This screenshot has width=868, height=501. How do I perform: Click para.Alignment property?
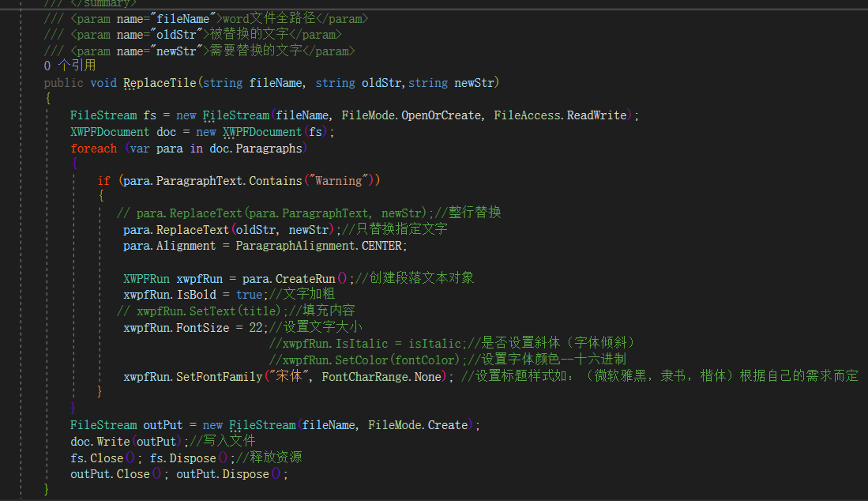(x=169, y=246)
